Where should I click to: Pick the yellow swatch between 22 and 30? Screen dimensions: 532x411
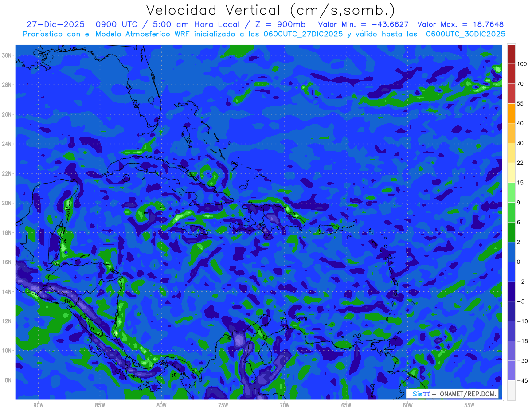point(511,153)
